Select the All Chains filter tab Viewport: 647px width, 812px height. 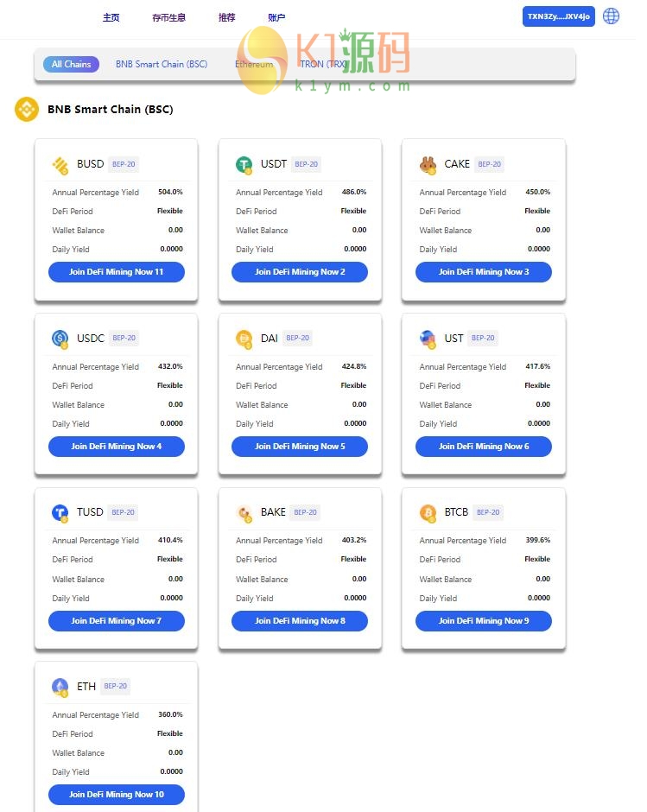pyautogui.click(x=71, y=64)
